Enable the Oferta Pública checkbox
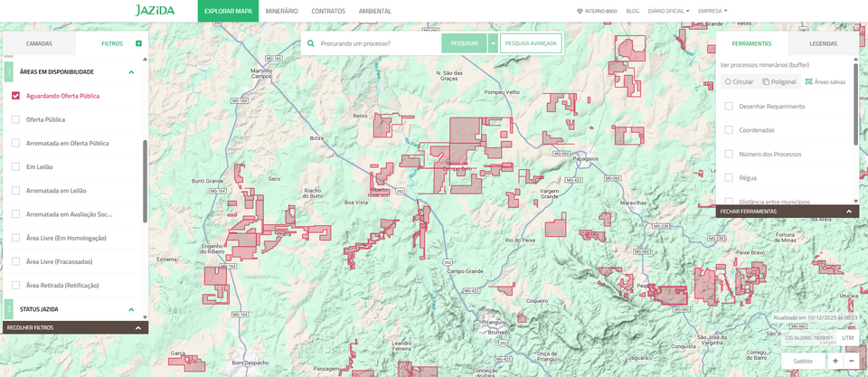 point(15,119)
